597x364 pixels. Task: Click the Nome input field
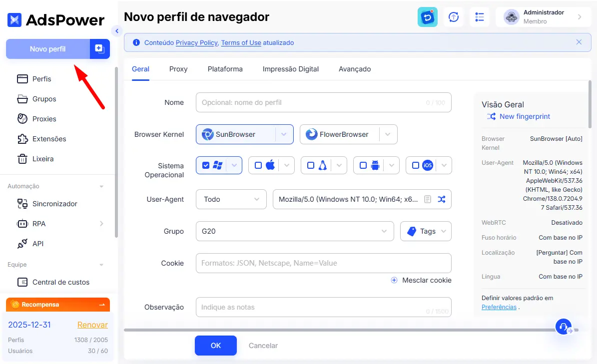coord(324,102)
